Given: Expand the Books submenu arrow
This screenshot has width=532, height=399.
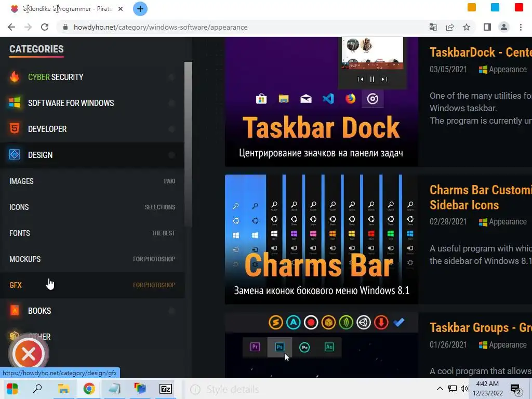Looking at the screenshot, I should [171, 311].
